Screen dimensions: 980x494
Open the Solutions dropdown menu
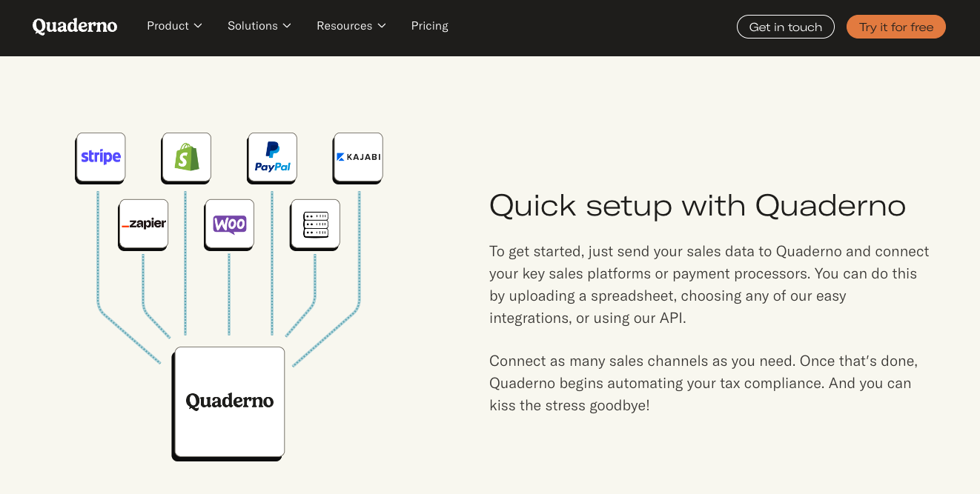tap(259, 26)
